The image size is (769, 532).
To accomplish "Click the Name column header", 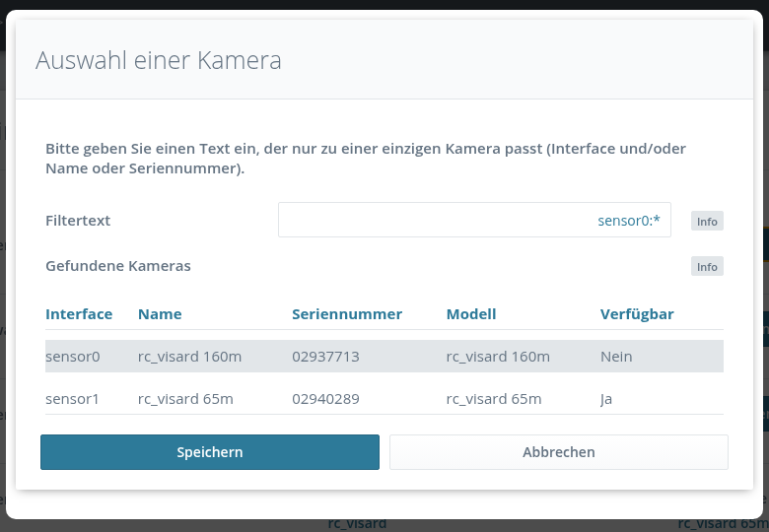I will [160, 314].
